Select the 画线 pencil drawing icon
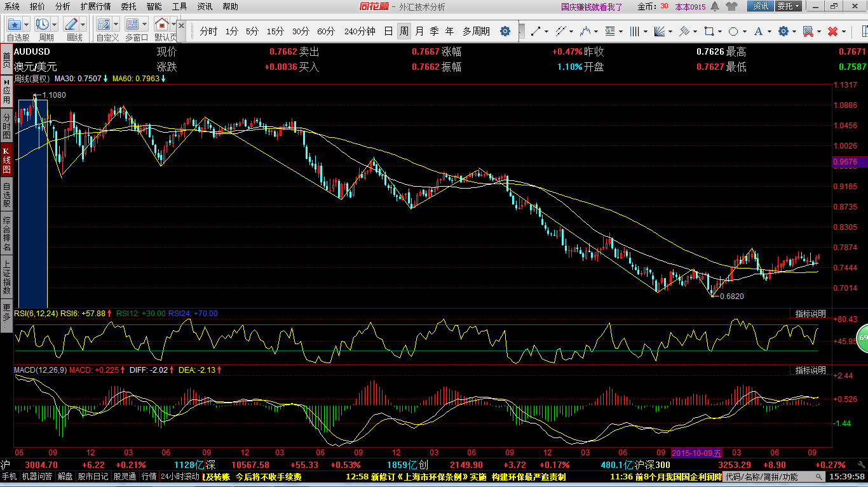This screenshot has height=487, width=868. tap(72, 24)
